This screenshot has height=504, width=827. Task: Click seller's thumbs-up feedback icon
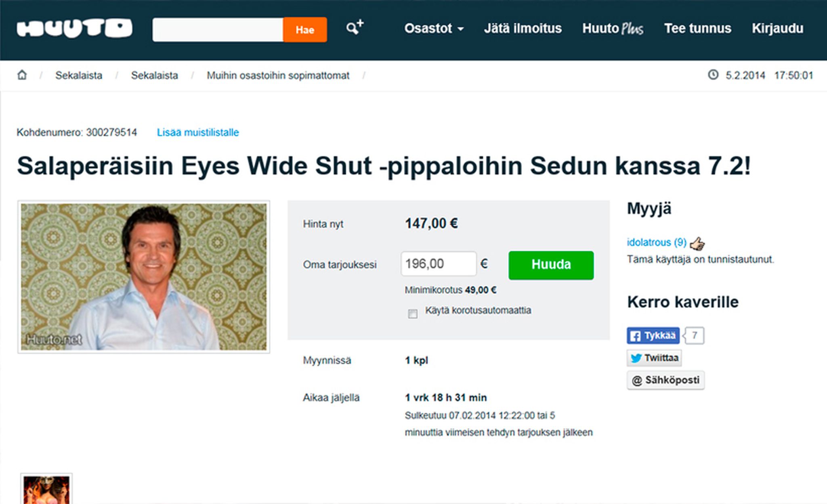click(697, 243)
